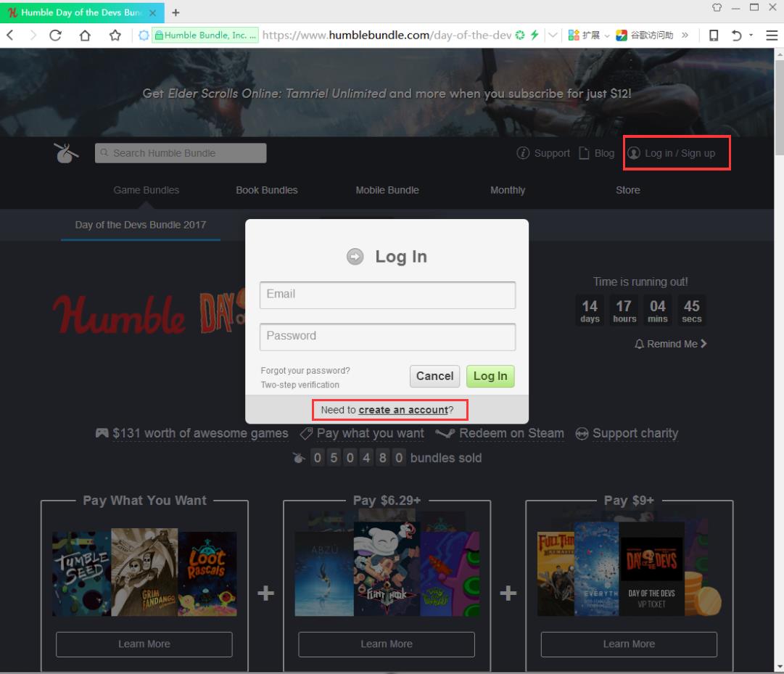Focus the Email input field

click(x=387, y=295)
